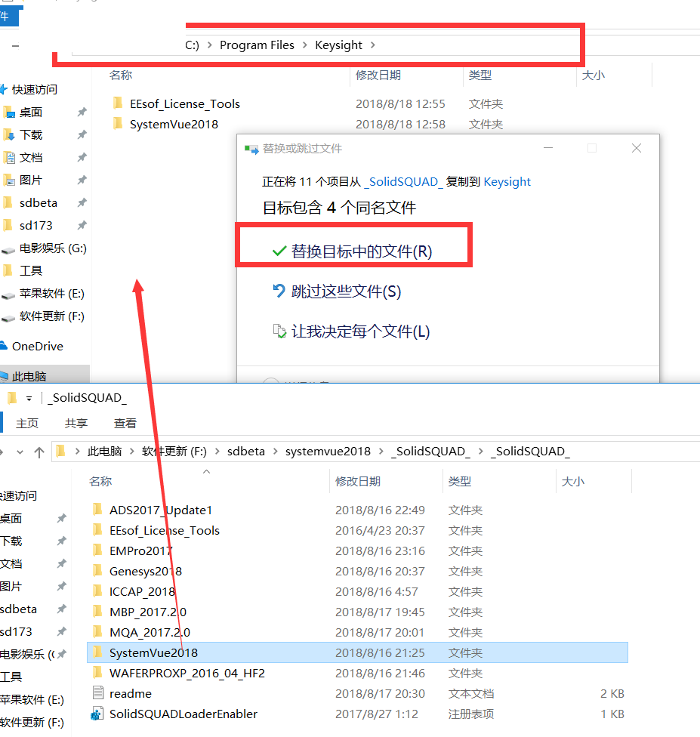700x737 pixels.
Task: Open 软件更新 (F:) drive in upper sidebar
Action: 52,316
